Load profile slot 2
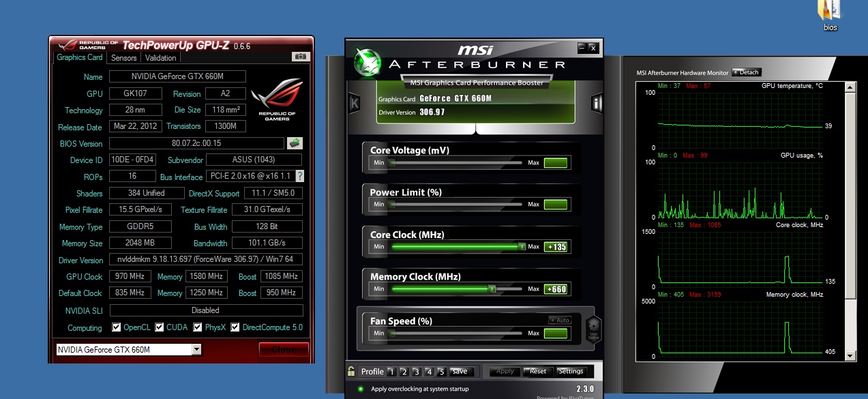This screenshot has width=868, height=399. pos(404,372)
